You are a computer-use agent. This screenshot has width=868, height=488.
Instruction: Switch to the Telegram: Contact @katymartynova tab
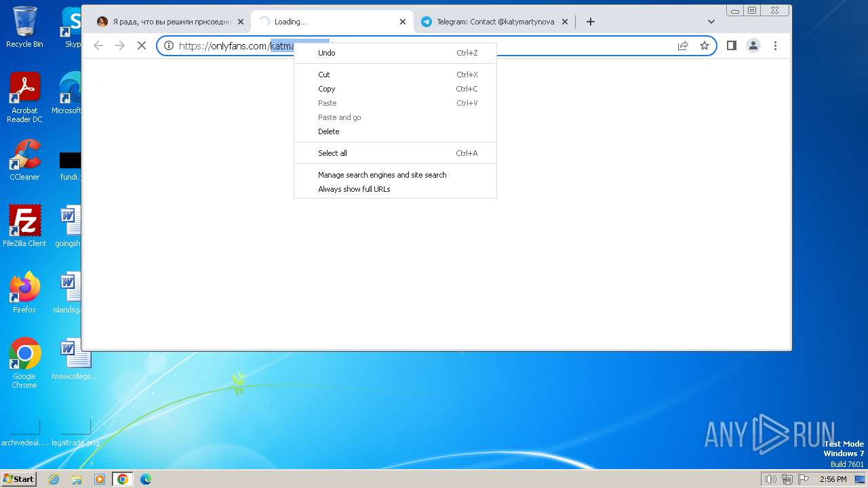[x=494, y=22]
